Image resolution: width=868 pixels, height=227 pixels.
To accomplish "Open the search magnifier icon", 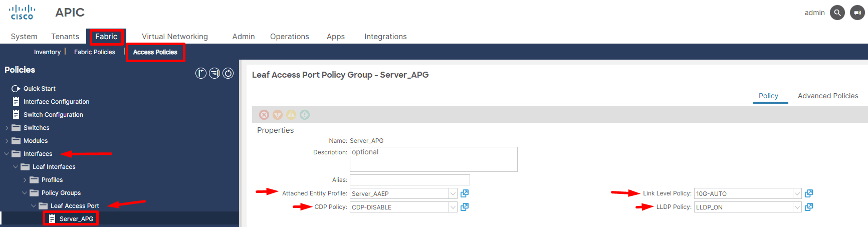I will [x=837, y=13].
